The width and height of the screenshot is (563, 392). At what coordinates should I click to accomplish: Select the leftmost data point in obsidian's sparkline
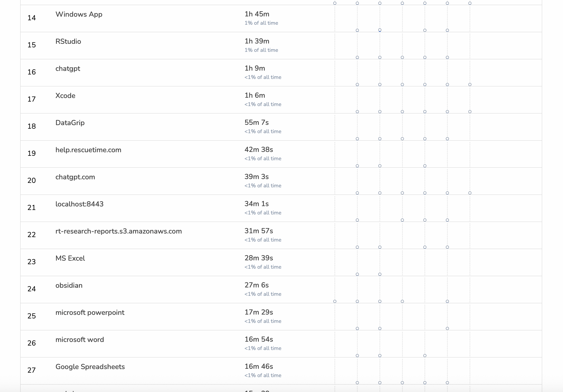335,301
